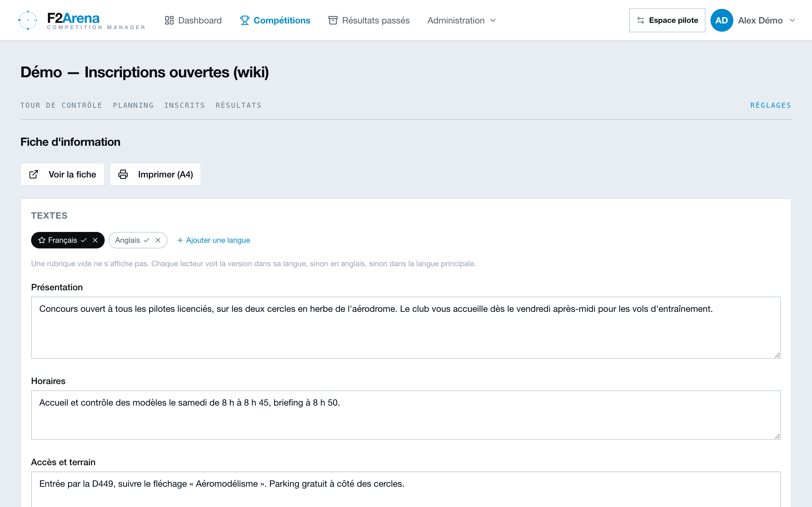
Task: Open the Réglages tab
Action: (x=771, y=105)
